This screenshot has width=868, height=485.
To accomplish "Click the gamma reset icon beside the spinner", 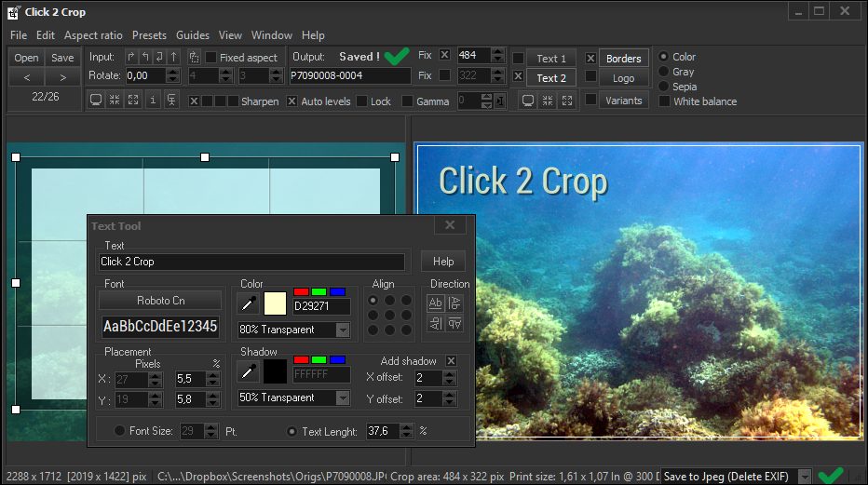I will click(500, 101).
